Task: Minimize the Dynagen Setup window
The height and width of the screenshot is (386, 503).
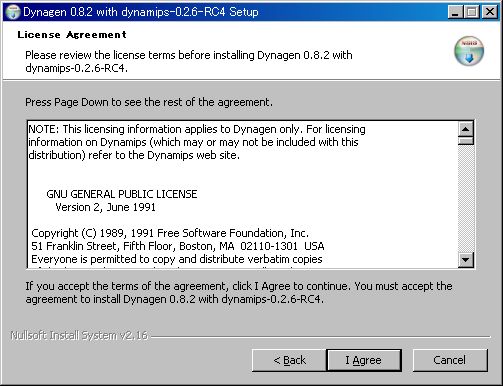Action: 455,12
